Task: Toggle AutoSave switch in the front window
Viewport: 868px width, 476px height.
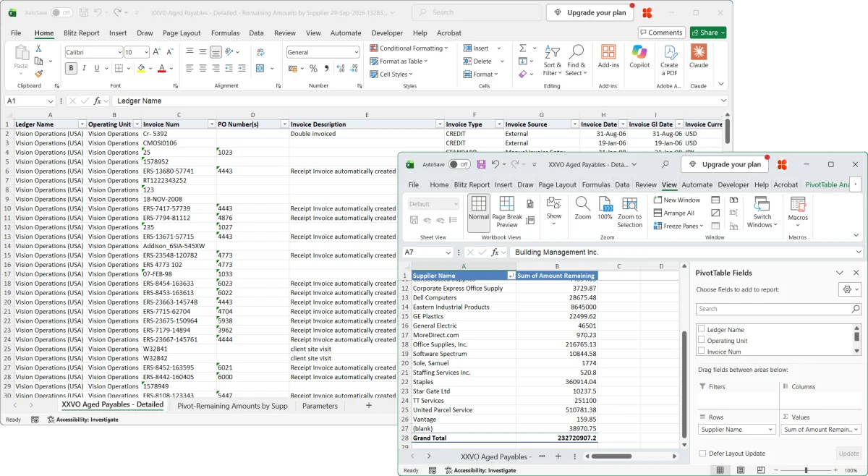Action: (459, 164)
